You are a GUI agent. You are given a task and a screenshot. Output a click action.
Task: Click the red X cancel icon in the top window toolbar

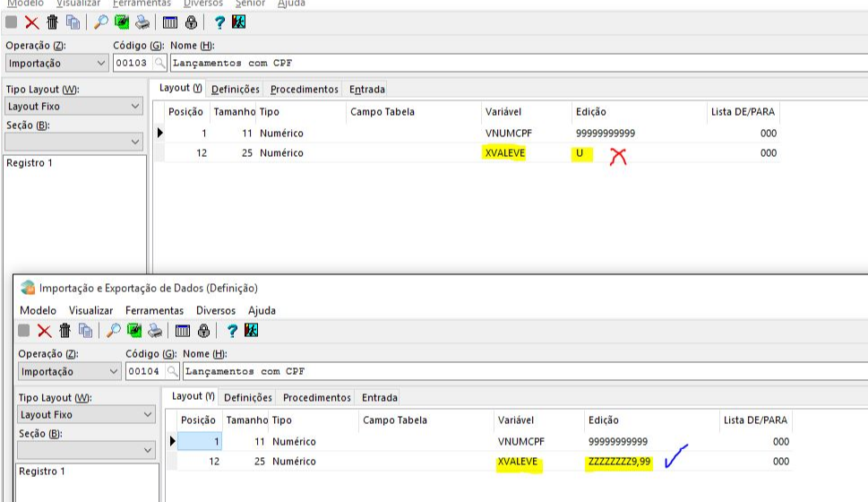click(32, 22)
